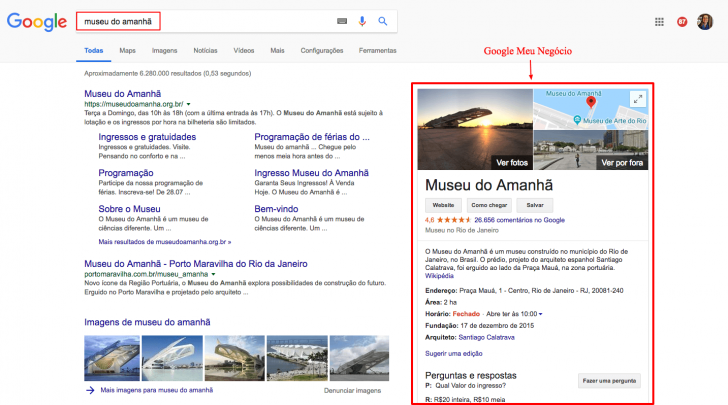
Task: Open the on-screen keyboard icon
Action: tap(342, 21)
